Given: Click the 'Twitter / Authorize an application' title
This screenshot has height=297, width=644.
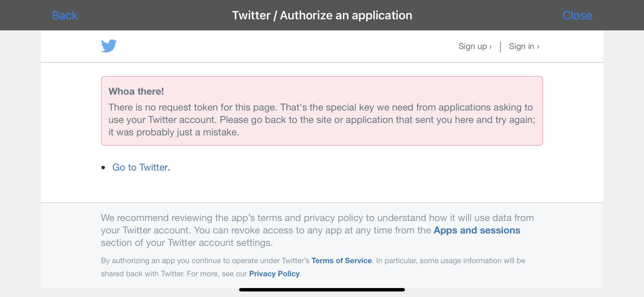Looking at the screenshot, I should [x=322, y=15].
